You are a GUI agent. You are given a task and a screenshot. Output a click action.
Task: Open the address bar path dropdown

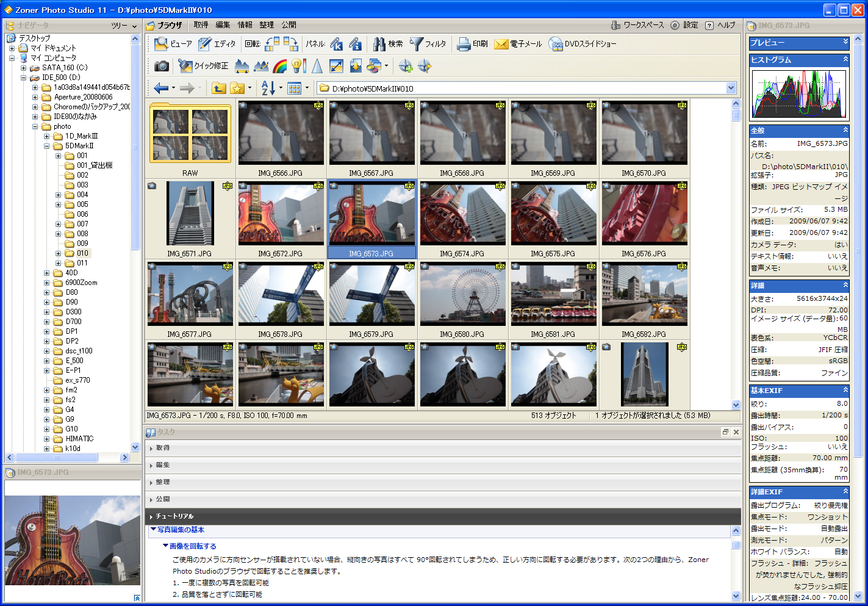[731, 88]
